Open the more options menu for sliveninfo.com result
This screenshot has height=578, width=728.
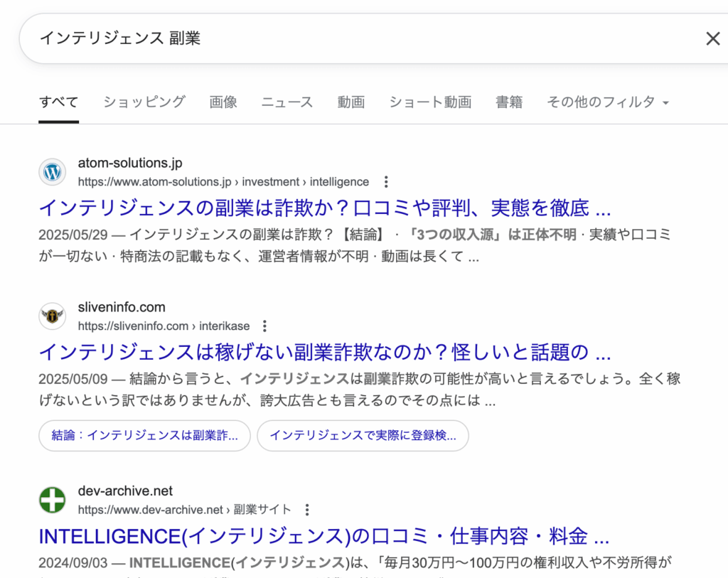[x=264, y=326]
